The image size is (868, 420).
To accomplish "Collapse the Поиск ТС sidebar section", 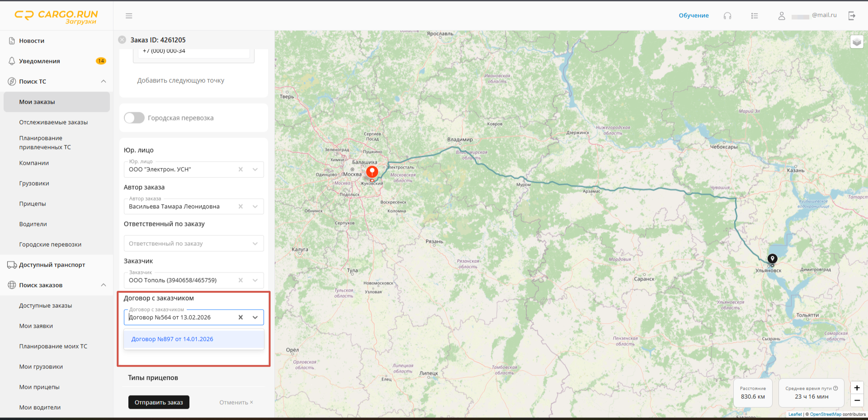I will click(104, 81).
